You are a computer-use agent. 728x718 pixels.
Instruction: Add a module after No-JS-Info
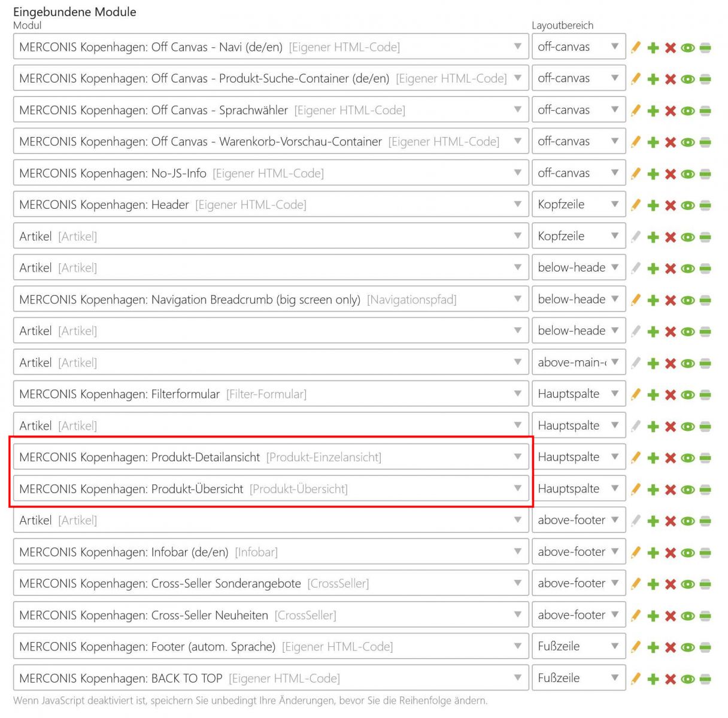[653, 174]
